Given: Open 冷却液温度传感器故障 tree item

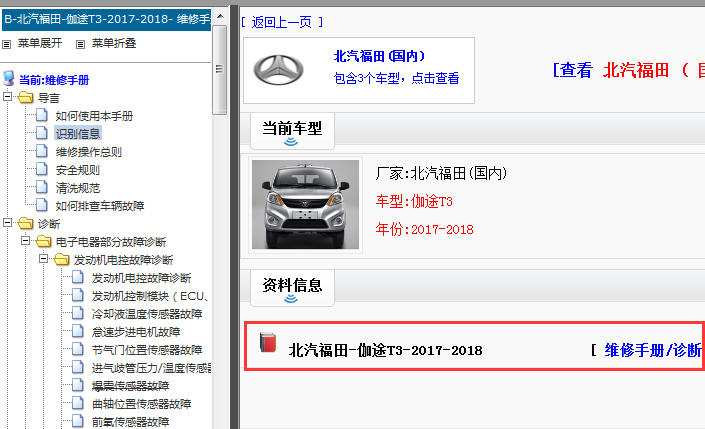Looking at the screenshot, I should [147, 314].
